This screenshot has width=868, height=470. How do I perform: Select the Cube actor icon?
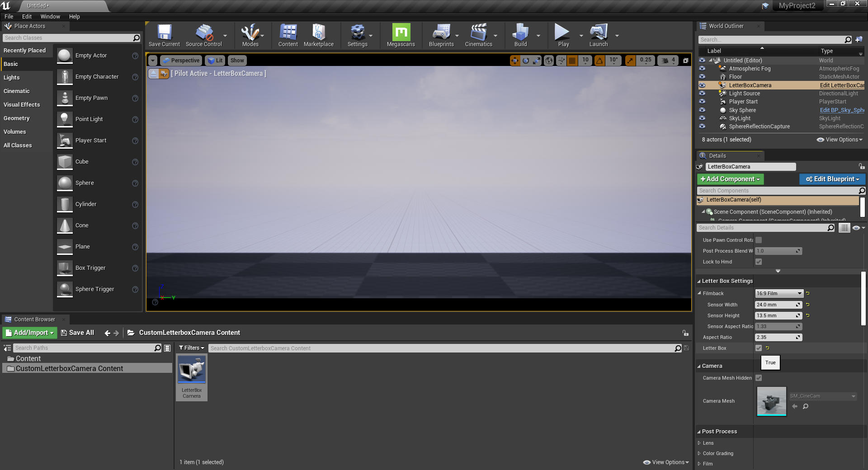click(x=65, y=162)
